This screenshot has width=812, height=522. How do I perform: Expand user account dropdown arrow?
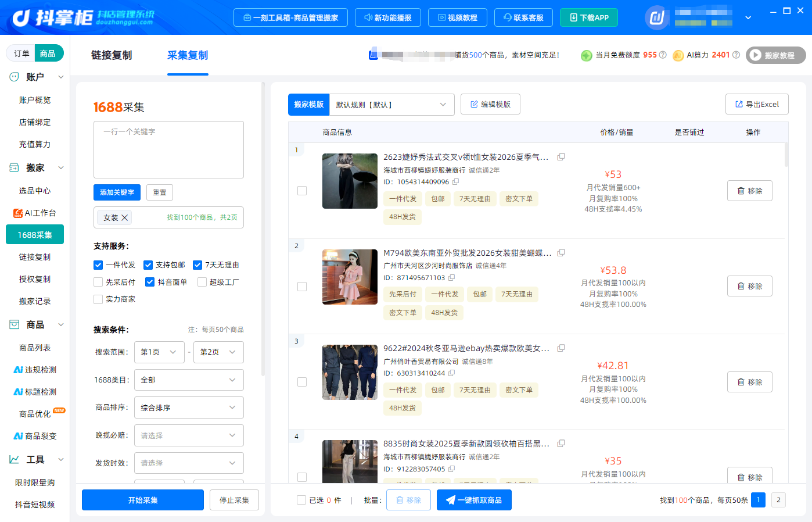pyautogui.click(x=748, y=17)
